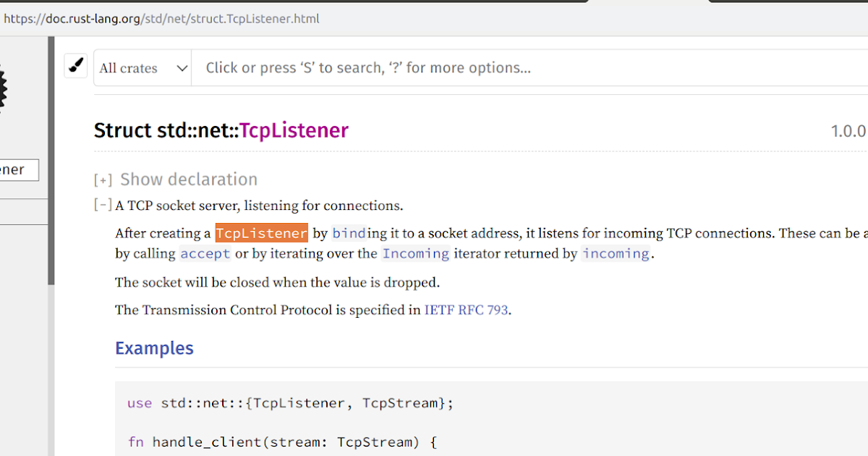Click the browser address bar URL

[162, 19]
